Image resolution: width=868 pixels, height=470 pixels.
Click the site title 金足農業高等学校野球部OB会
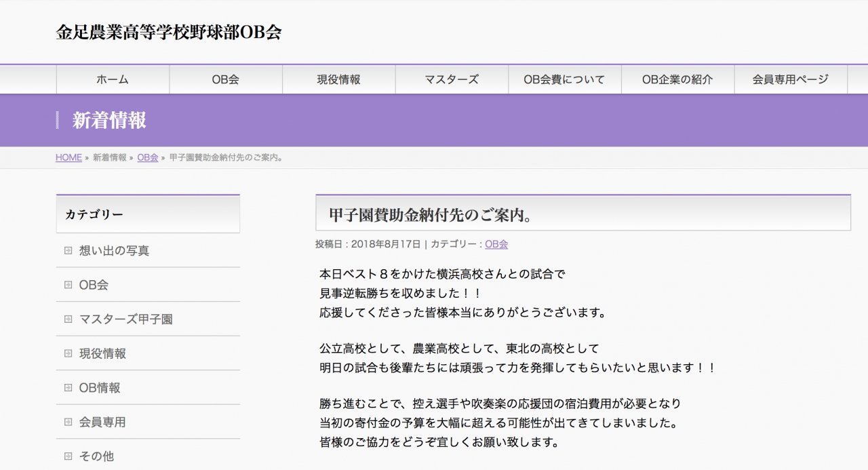pos(170,31)
